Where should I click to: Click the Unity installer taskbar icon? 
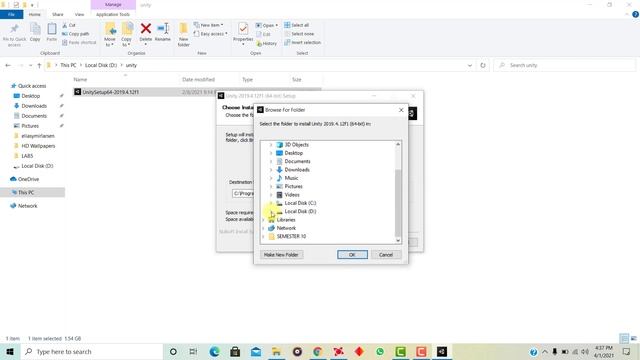pos(442,351)
